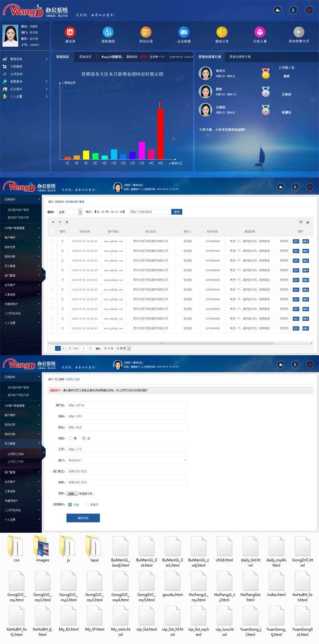Click the 查询 search button
319x644 pixels.
click(177, 212)
